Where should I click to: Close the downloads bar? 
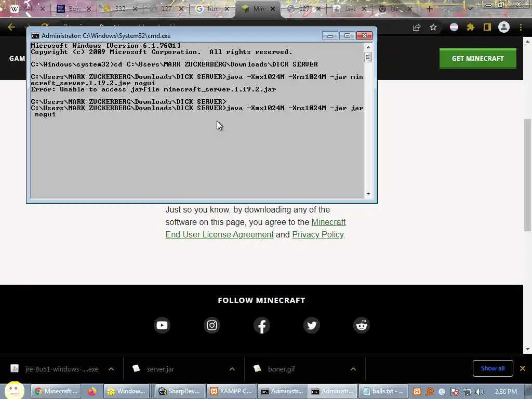point(523,368)
